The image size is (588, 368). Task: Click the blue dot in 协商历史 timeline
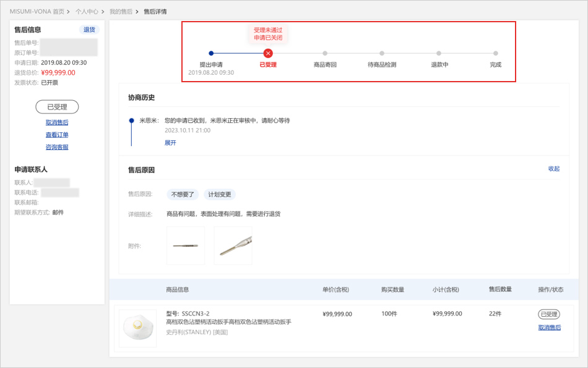point(131,121)
